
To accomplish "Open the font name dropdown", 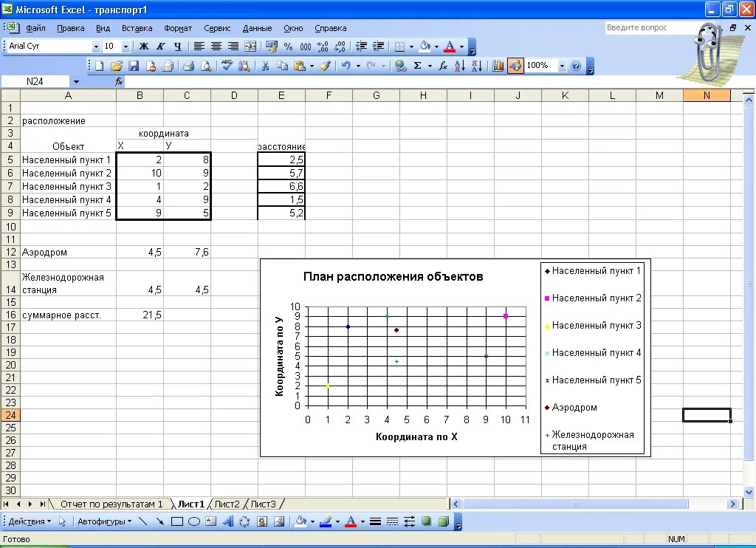I will pos(96,47).
